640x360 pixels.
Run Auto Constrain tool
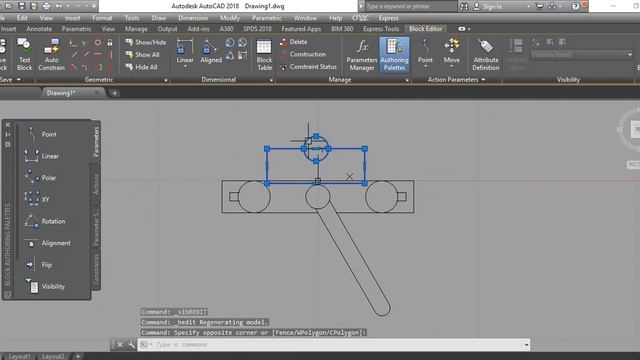pyautogui.click(x=51, y=55)
